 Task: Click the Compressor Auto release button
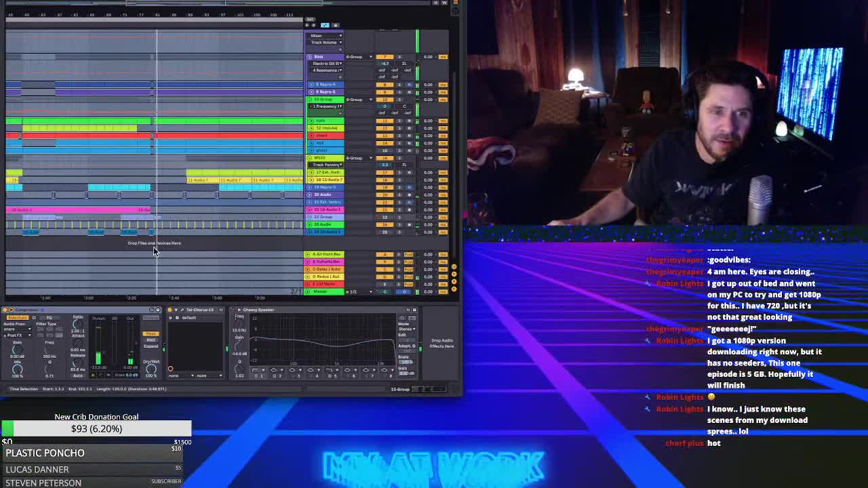pyautogui.click(x=78, y=375)
